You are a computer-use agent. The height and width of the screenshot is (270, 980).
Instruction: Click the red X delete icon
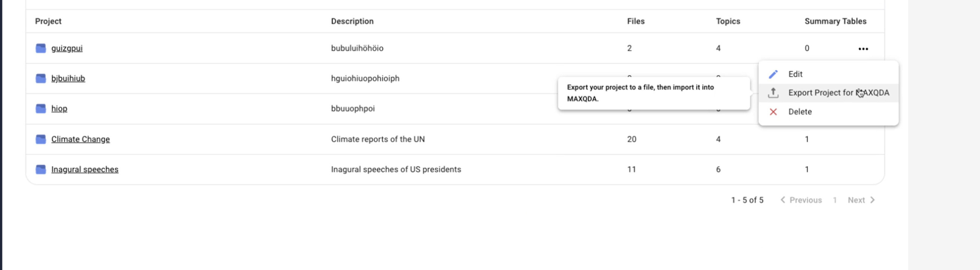pos(773,112)
